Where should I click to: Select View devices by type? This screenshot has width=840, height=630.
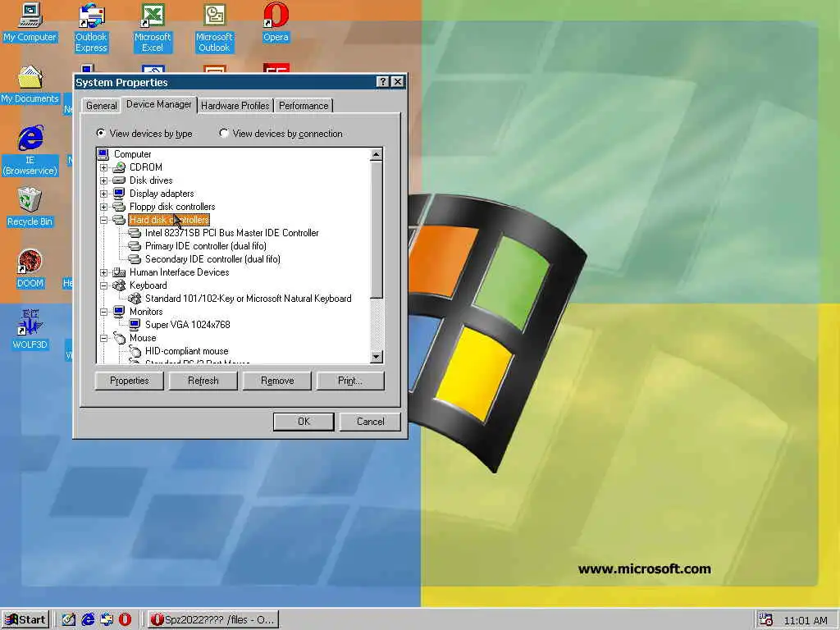point(144,134)
